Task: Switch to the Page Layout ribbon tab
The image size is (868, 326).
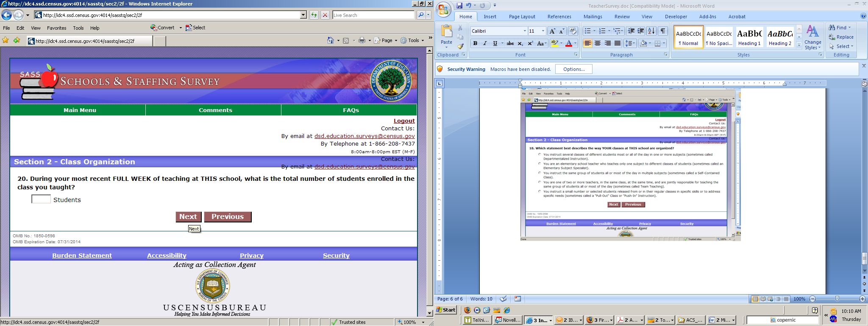Action: click(522, 17)
